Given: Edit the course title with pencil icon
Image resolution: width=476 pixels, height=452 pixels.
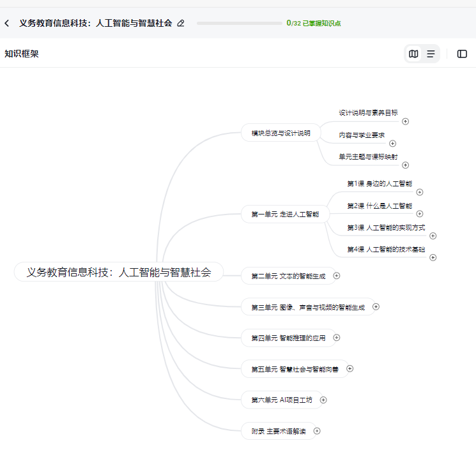Looking at the screenshot, I should coord(181,23).
